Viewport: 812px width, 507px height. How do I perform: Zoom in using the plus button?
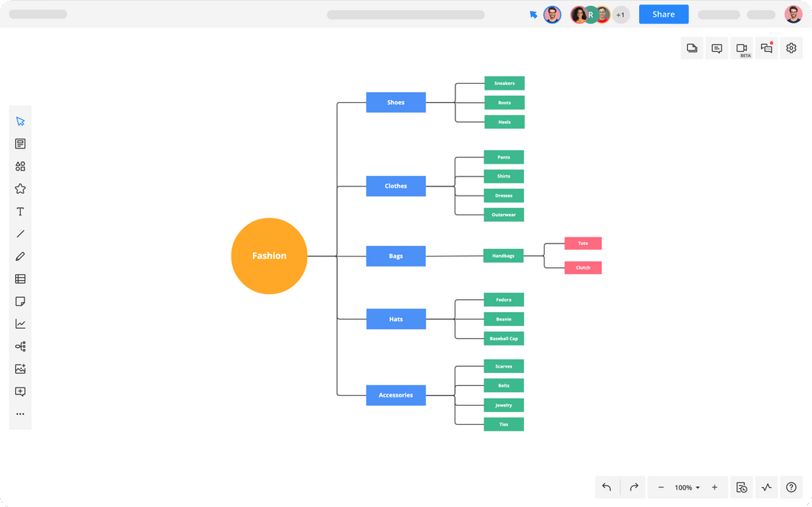[714, 487]
